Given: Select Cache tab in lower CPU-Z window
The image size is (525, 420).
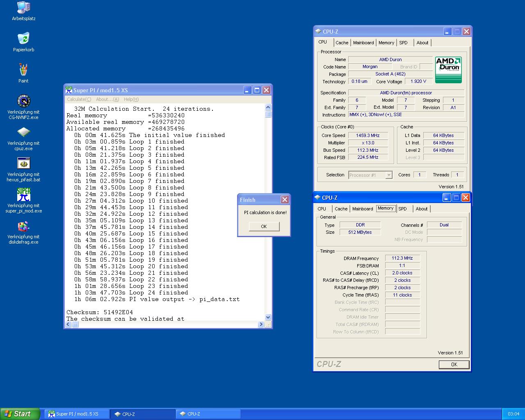Looking at the screenshot, I should pos(341,209).
